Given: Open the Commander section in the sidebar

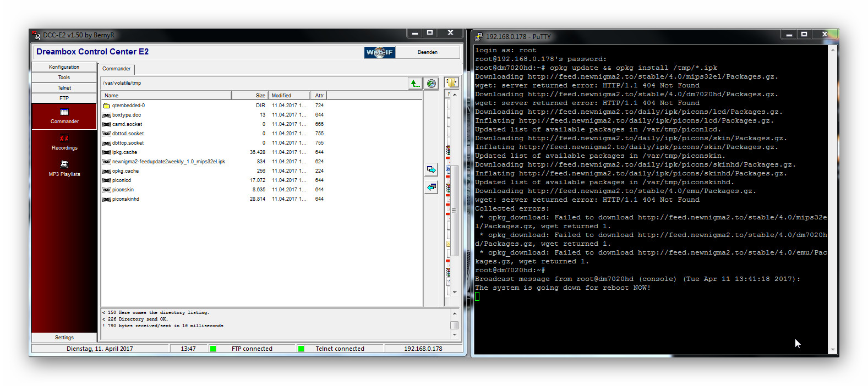Looking at the screenshot, I should point(64,116).
